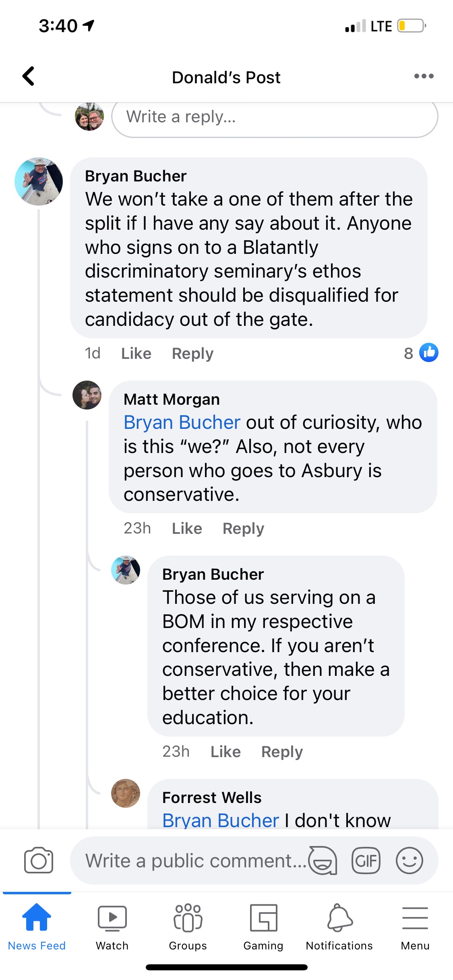Open the avatar sticker picker icon
This screenshot has width=453, height=980.
(323, 861)
